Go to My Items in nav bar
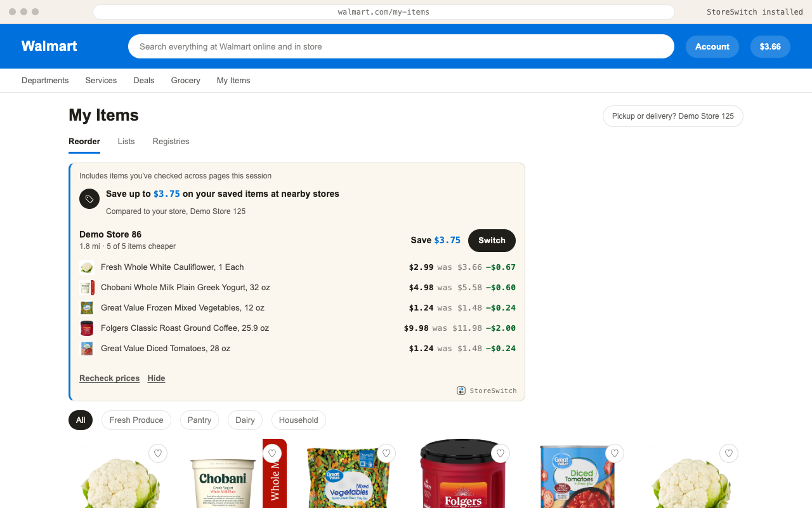 [233, 81]
